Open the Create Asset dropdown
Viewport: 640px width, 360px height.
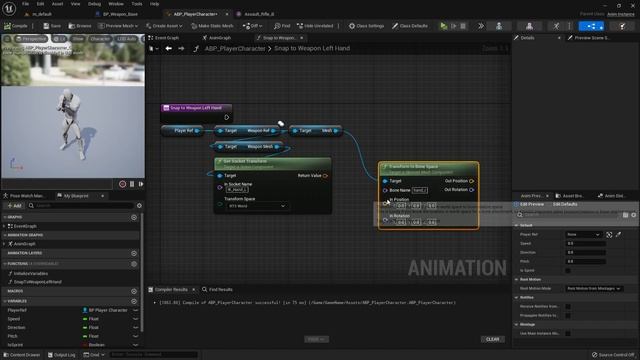pos(164,26)
